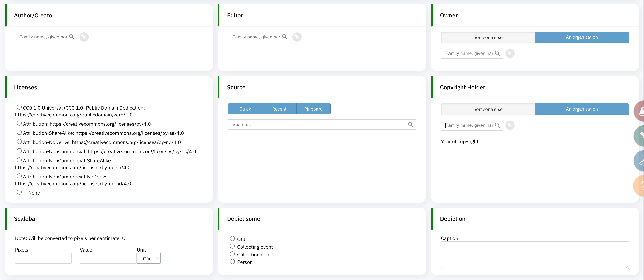Image resolution: width=644 pixels, height=280 pixels.
Task: Switch to the Pinboard tab in Source
Action: pyautogui.click(x=313, y=109)
